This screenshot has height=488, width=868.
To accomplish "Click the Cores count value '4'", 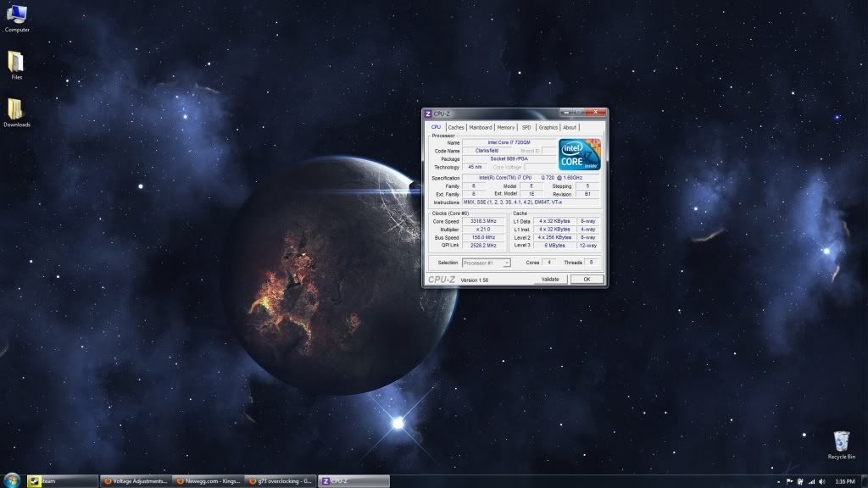I will [x=549, y=263].
